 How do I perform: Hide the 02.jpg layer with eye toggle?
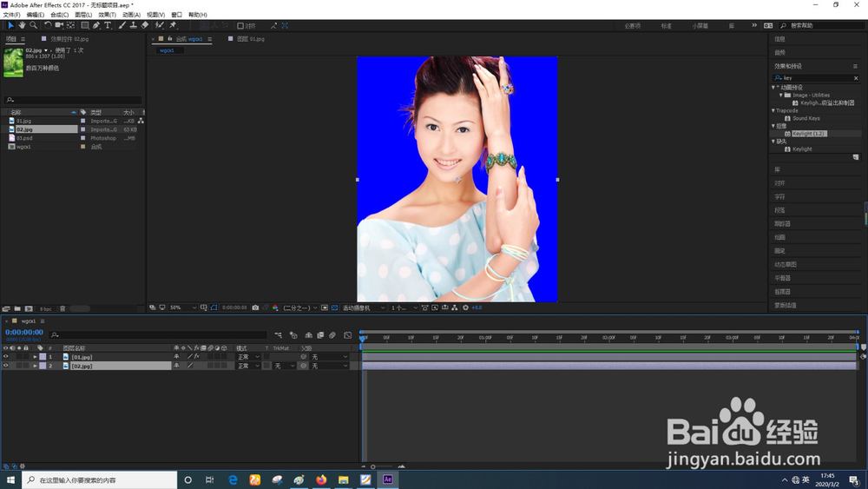tap(6, 366)
